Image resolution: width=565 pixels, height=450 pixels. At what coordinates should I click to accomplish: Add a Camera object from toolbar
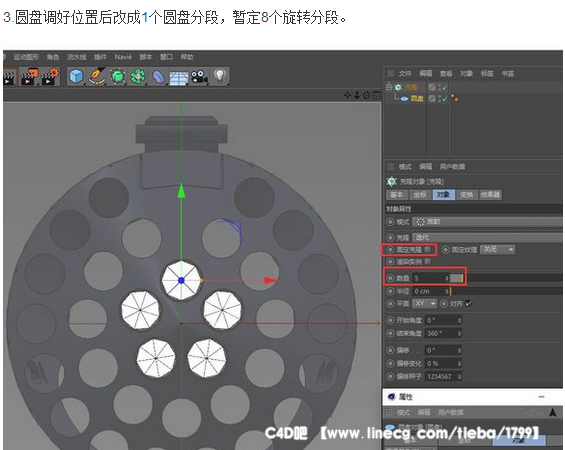(199, 77)
